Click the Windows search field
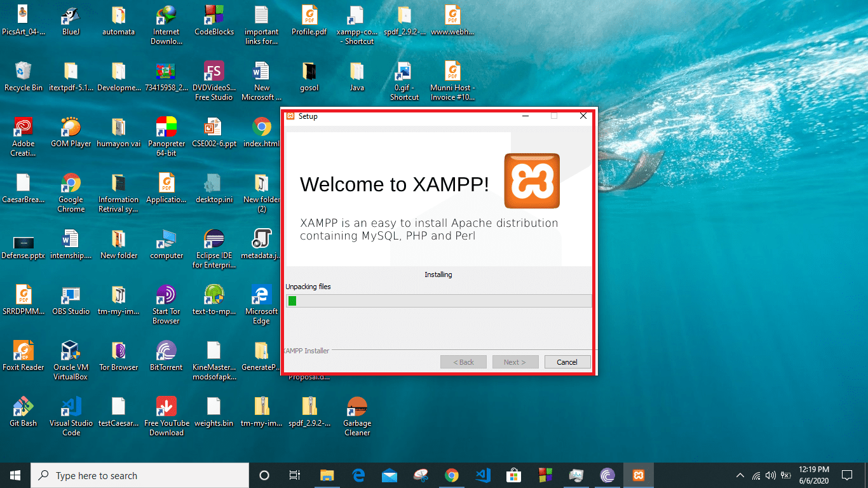Screen dimensions: 868x488 140,475
